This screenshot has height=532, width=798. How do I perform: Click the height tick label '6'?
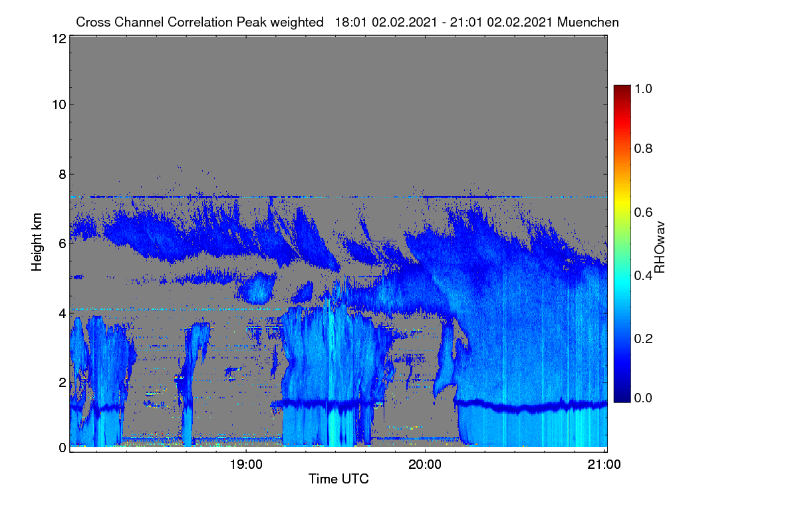coord(62,243)
